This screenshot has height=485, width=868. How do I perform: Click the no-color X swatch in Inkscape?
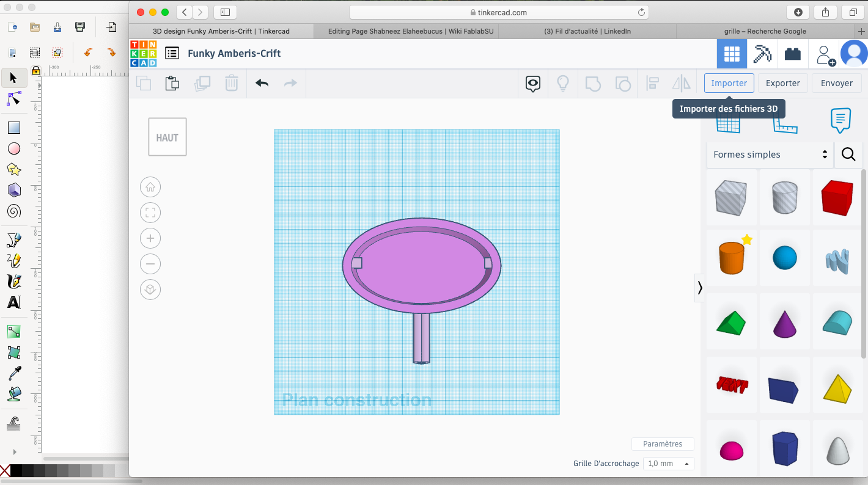pos(5,471)
